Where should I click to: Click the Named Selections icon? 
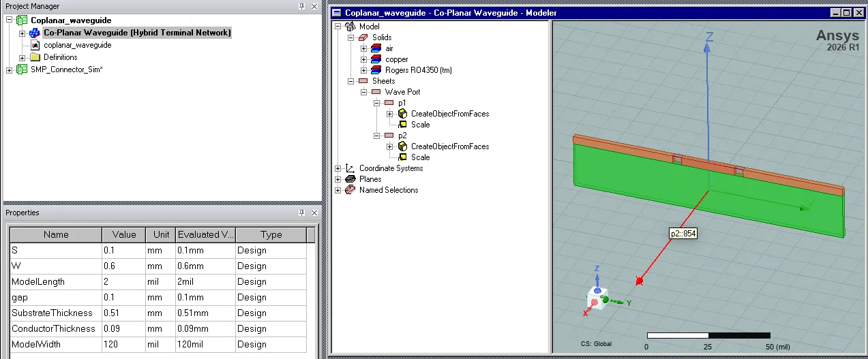click(x=350, y=190)
